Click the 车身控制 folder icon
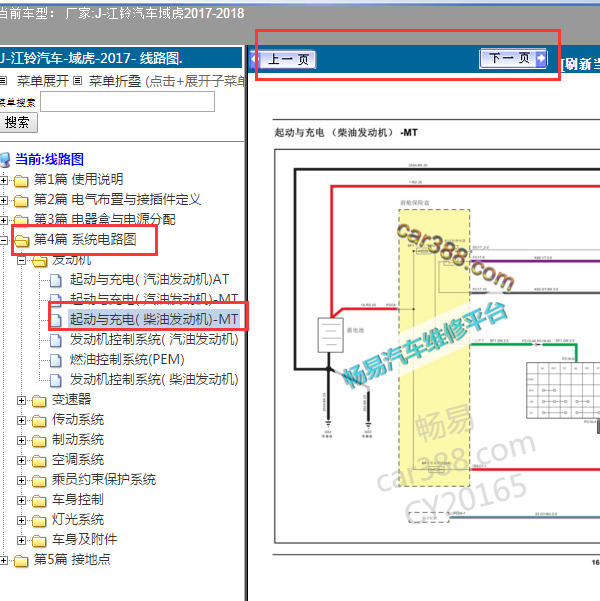Screen dimensions: 600x601 pyautogui.click(x=39, y=501)
